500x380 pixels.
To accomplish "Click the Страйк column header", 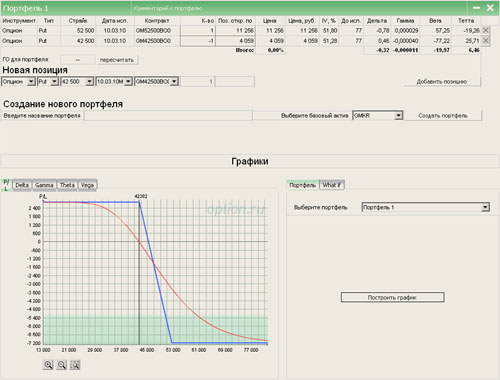I will click(78, 21).
